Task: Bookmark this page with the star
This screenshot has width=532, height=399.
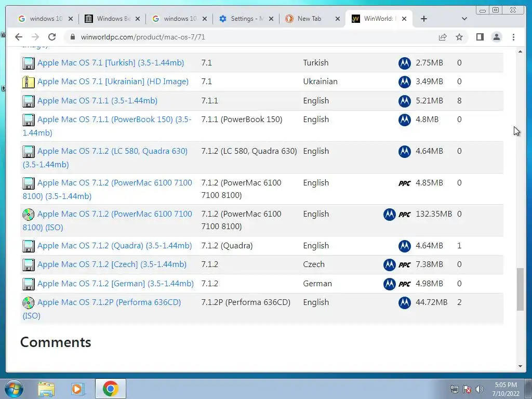Action: (459, 37)
